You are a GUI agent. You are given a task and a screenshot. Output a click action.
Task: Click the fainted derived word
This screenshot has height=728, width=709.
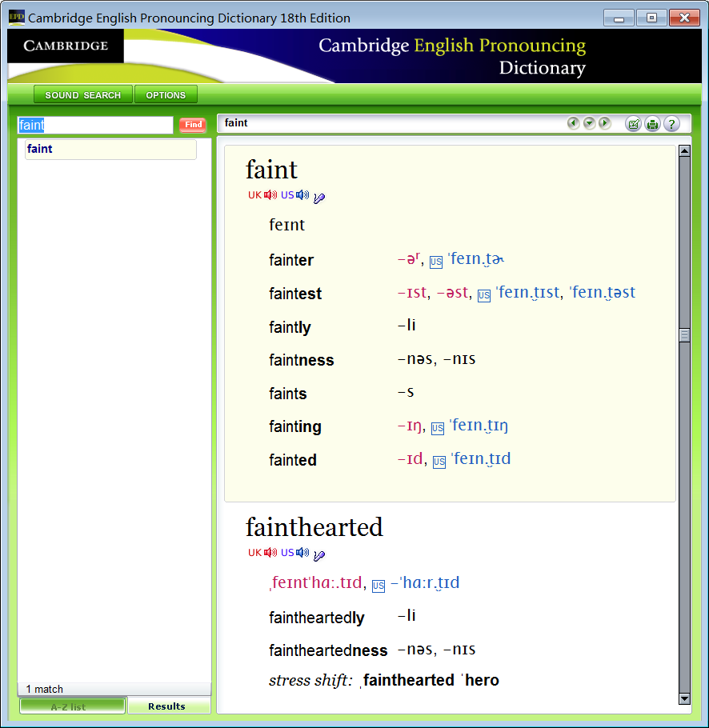(293, 460)
